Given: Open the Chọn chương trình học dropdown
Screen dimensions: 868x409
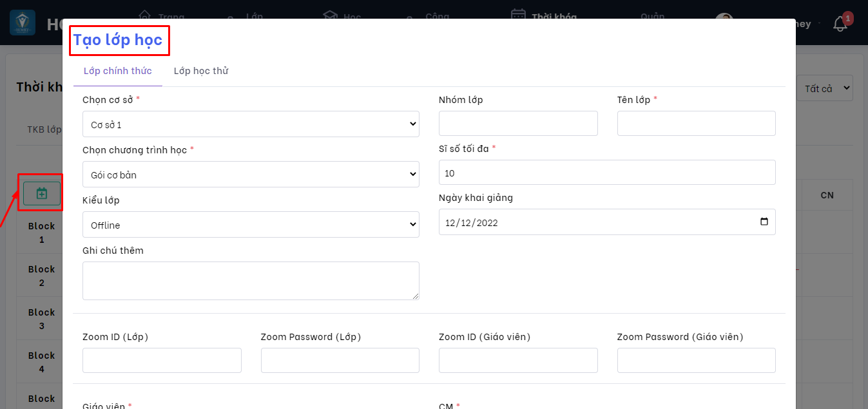Looking at the screenshot, I should pos(250,174).
